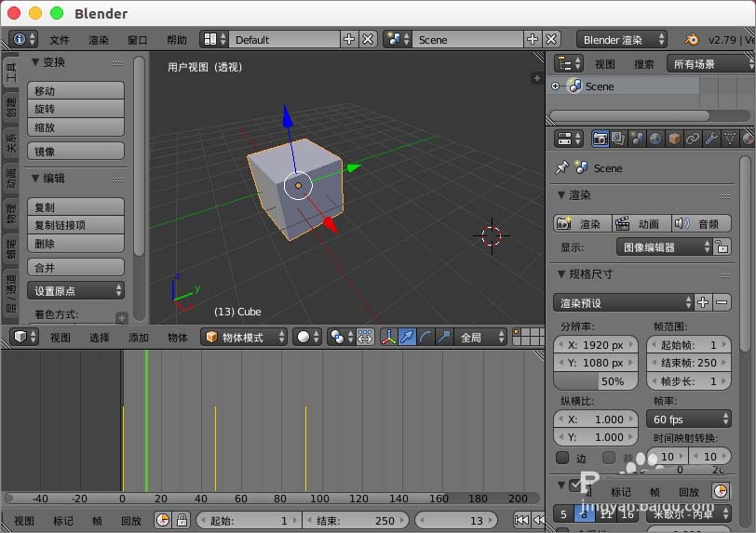Image resolution: width=756 pixels, height=533 pixels.
Task: Open the scene browse icon beside Scene field
Action: [x=398, y=39]
